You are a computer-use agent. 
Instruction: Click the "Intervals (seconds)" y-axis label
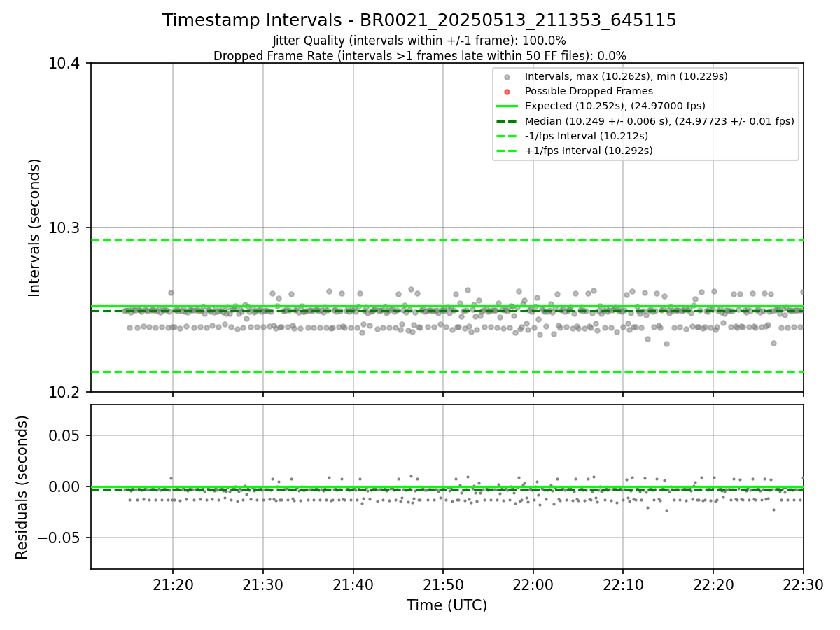35,227
